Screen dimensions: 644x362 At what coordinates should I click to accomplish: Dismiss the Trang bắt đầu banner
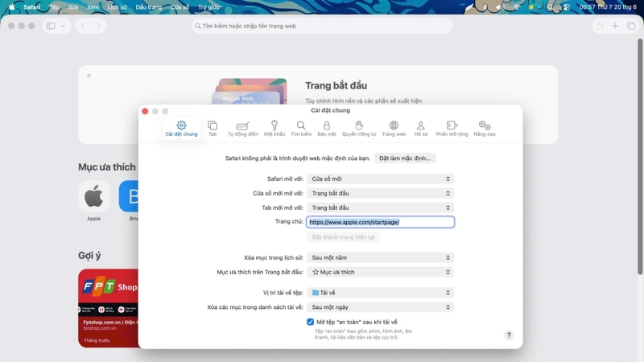(89, 76)
